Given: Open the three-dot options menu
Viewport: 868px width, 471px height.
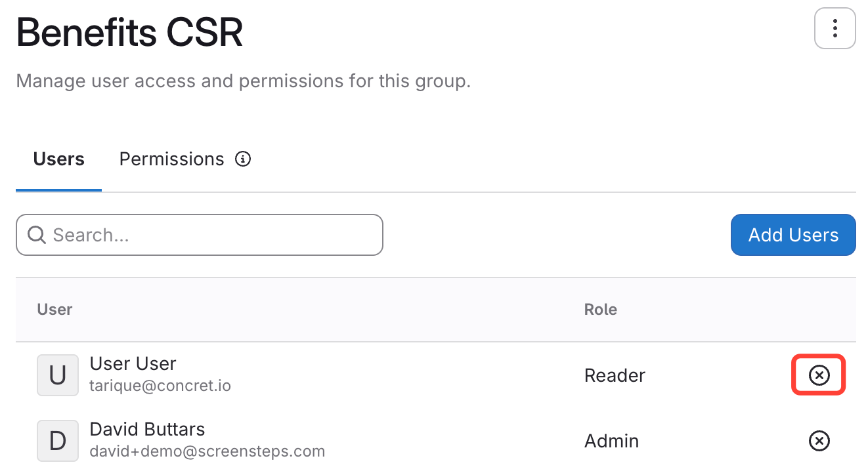Looking at the screenshot, I should (835, 29).
